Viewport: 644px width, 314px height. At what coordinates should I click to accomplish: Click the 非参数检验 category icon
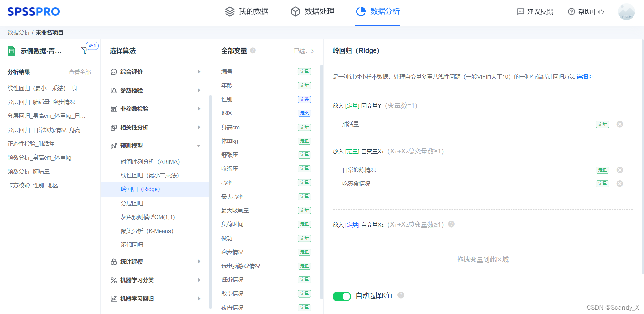[x=114, y=109]
